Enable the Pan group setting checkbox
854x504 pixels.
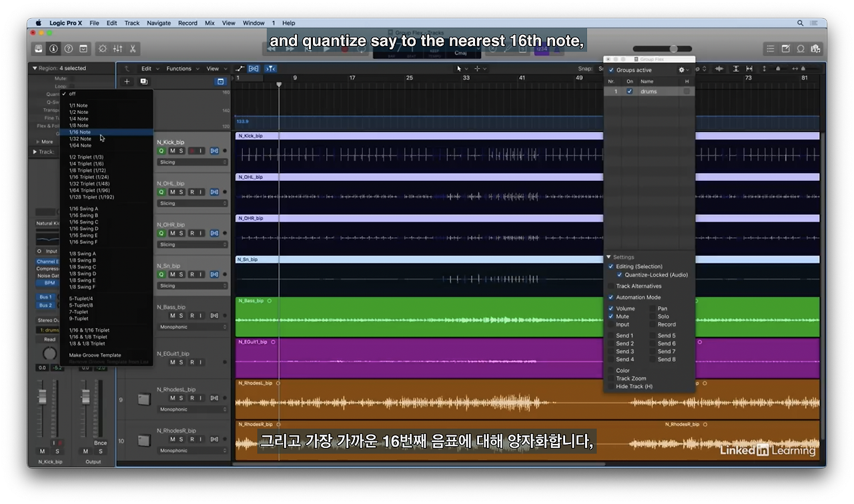point(652,309)
